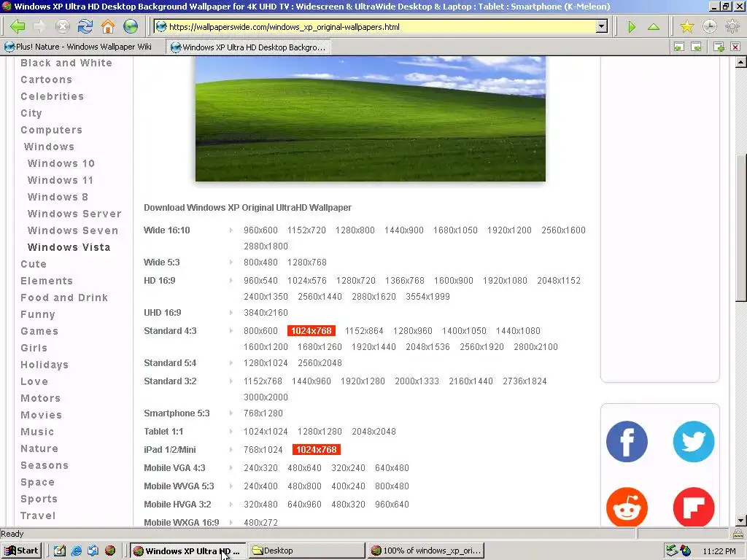Viewport: 747px width, 560px height.
Task: Open the Nature category in sidebar
Action: click(x=39, y=448)
